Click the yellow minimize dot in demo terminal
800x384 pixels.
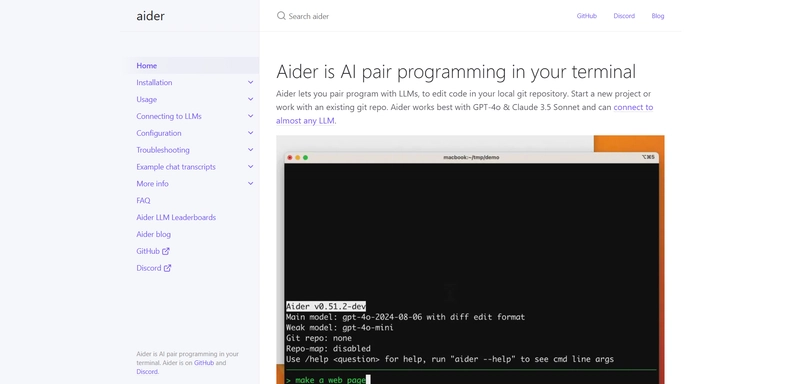(x=297, y=158)
